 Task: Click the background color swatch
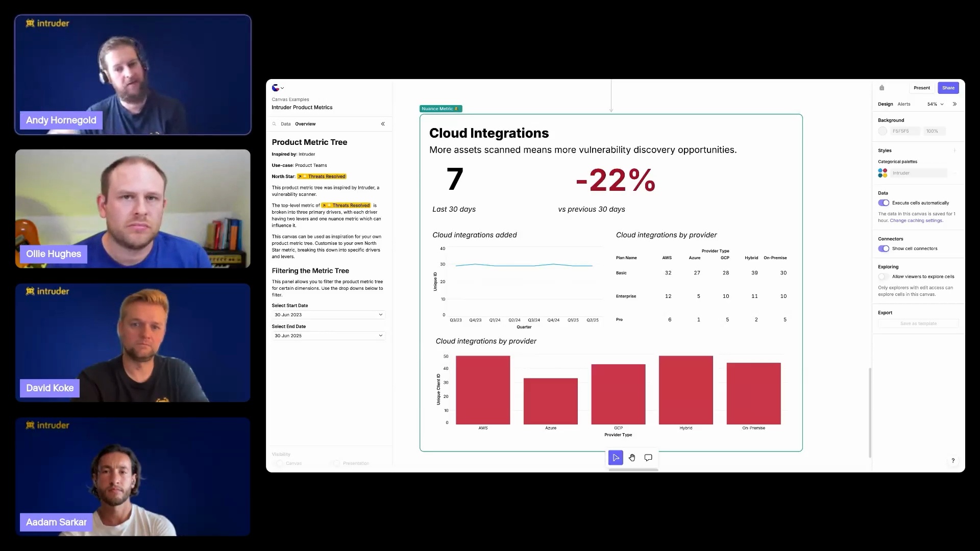point(883,131)
